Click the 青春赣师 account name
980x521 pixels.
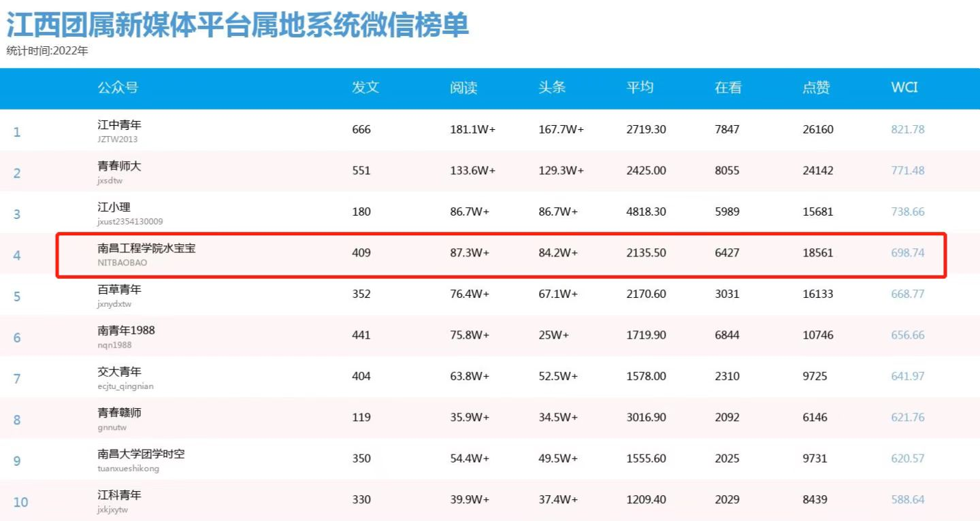coord(119,413)
